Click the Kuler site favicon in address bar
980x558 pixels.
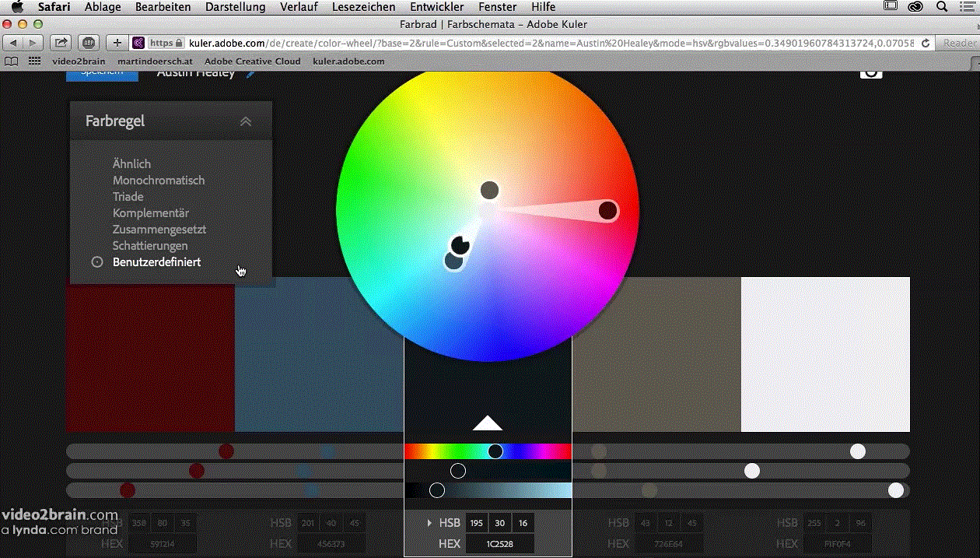coord(139,43)
